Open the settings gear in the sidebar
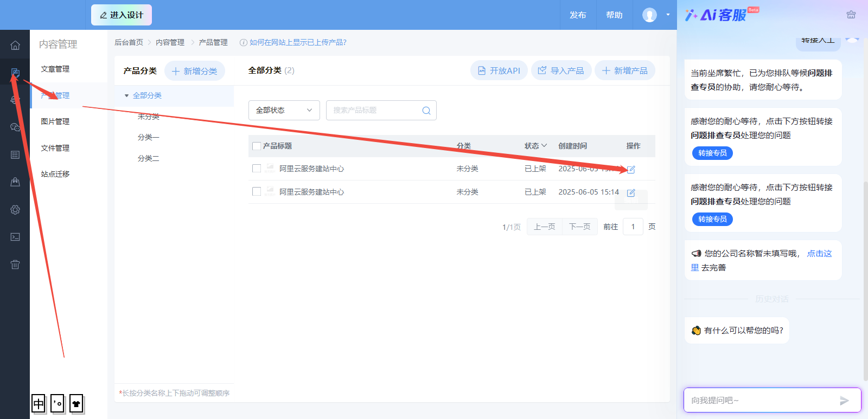This screenshot has height=419, width=868. (15, 210)
